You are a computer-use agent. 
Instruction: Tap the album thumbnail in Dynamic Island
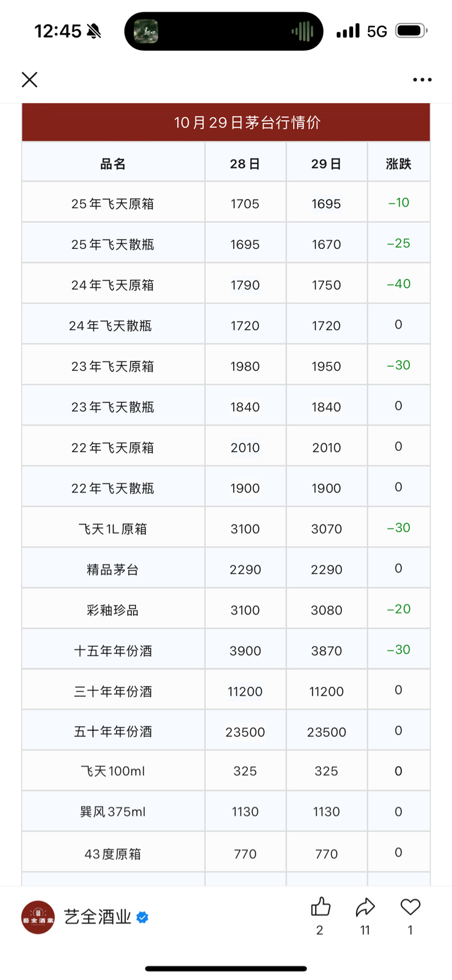tap(146, 31)
